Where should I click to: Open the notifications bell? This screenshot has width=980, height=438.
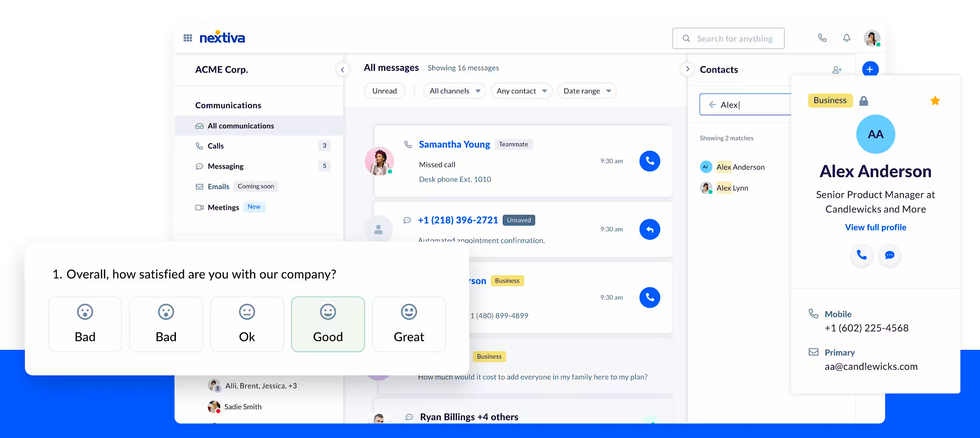click(846, 38)
